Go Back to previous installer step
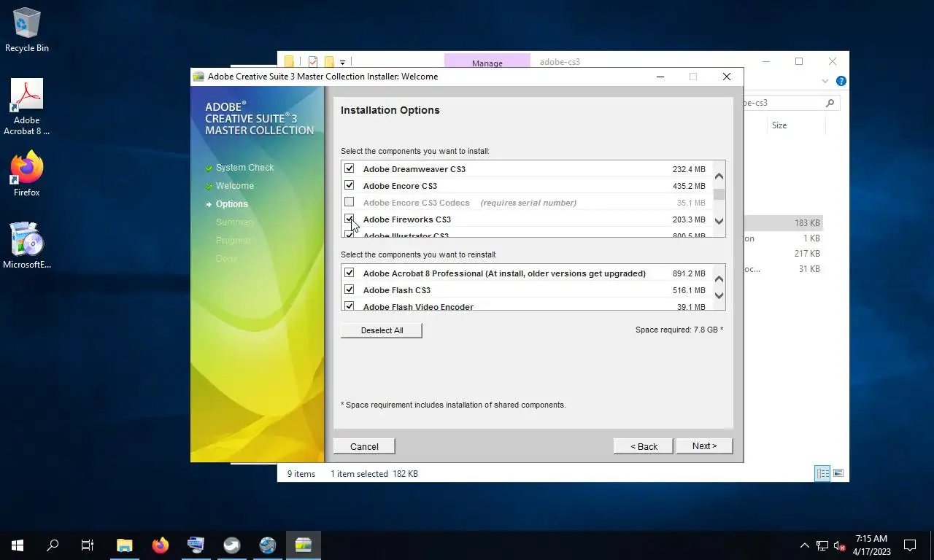This screenshot has height=560, width=934. pyautogui.click(x=644, y=446)
